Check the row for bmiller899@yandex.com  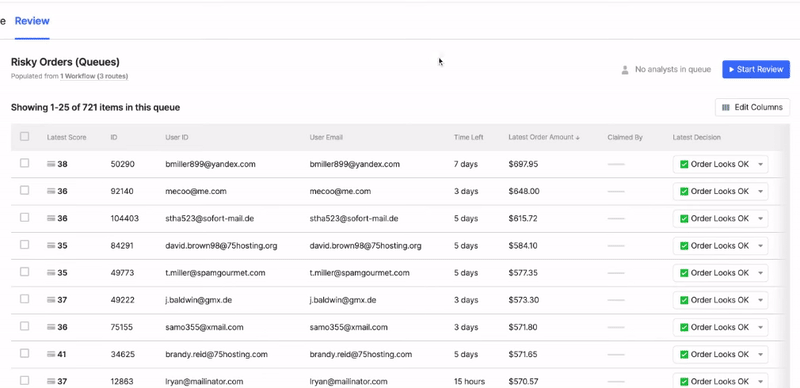click(24, 163)
